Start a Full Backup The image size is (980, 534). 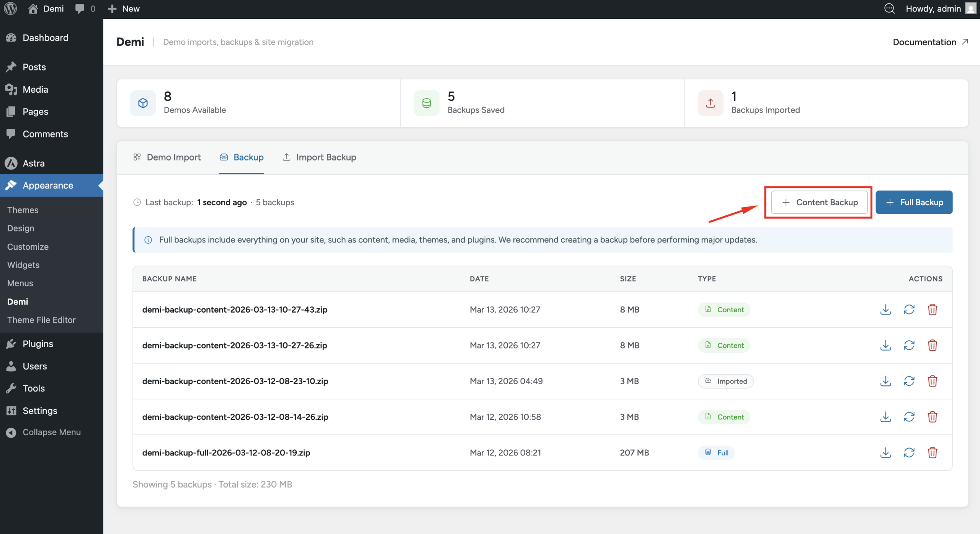914,202
